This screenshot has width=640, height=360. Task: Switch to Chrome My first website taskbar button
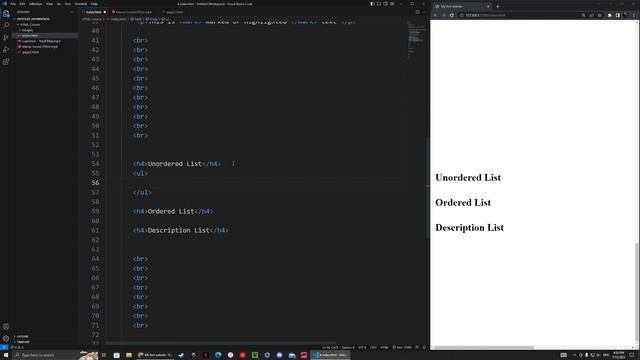[x=155, y=355]
